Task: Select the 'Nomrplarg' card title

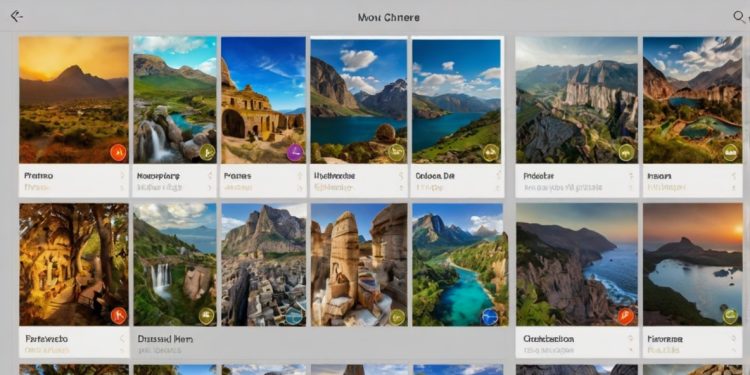Action: tap(158, 176)
